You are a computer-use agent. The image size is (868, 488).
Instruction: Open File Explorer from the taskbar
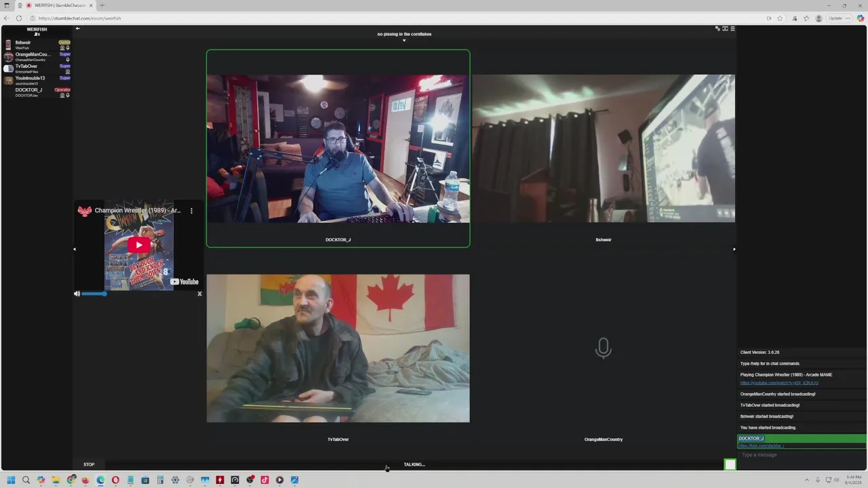click(x=56, y=480)
